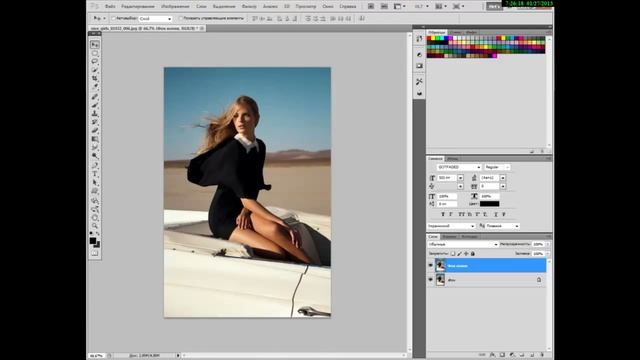Open the Редактирование menu
Image resolution: width=640 pixels, height=360 pixels.
pyautogui.click(x=138, y=7)
